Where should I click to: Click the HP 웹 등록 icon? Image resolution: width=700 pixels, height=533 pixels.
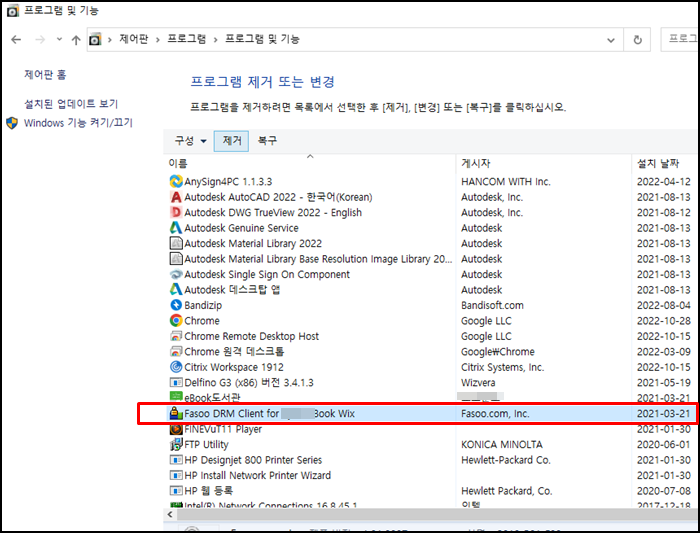pos(176,491)
